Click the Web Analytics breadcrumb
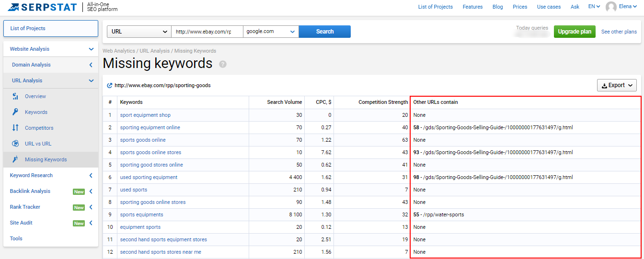This screenshot has width=644, height=259. (119, 51)
